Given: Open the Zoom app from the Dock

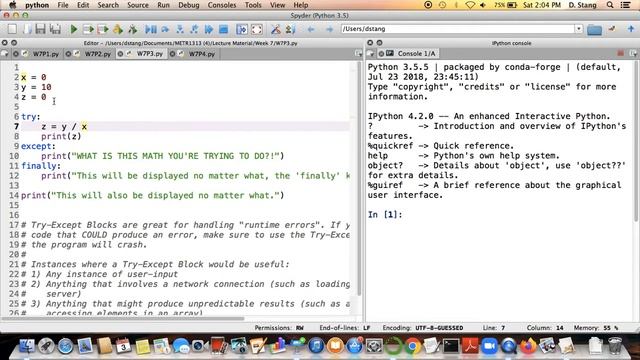Looking at the screenshot, I should tap(489, 346).
